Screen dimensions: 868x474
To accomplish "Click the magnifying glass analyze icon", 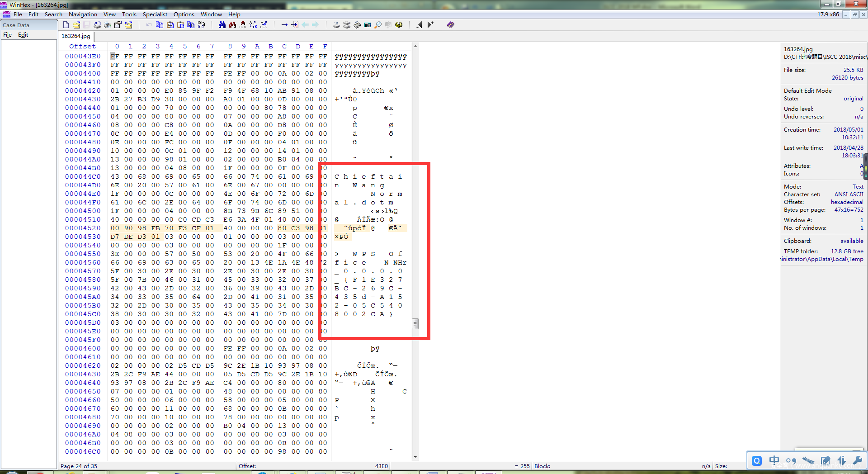I will click(x=378, y=25).
